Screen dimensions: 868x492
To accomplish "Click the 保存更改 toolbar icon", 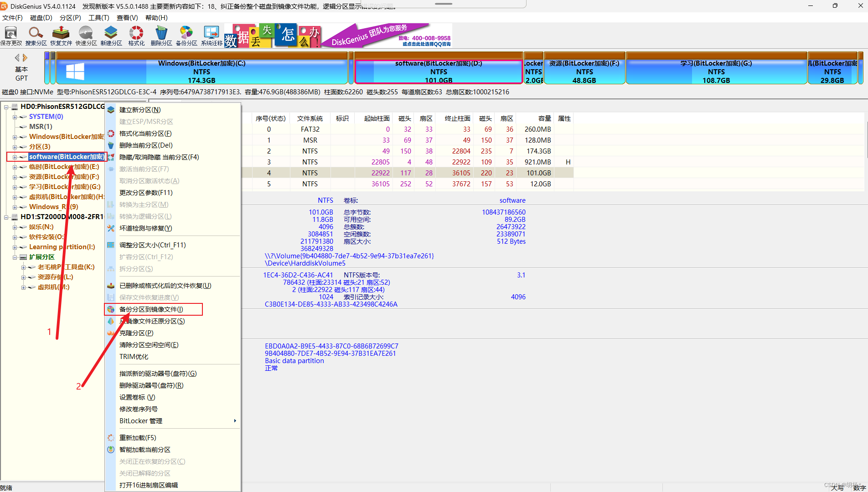I will point(11,36).
